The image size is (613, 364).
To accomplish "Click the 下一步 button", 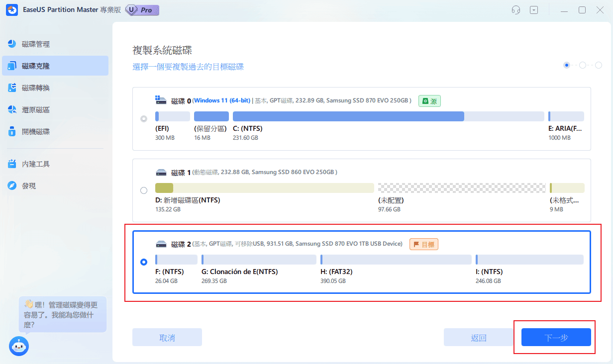I will [x=556, y=337].
